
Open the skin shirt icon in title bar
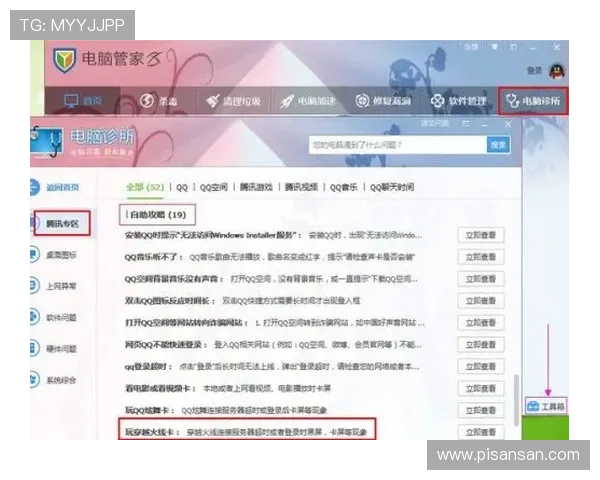tap(494, 47)
